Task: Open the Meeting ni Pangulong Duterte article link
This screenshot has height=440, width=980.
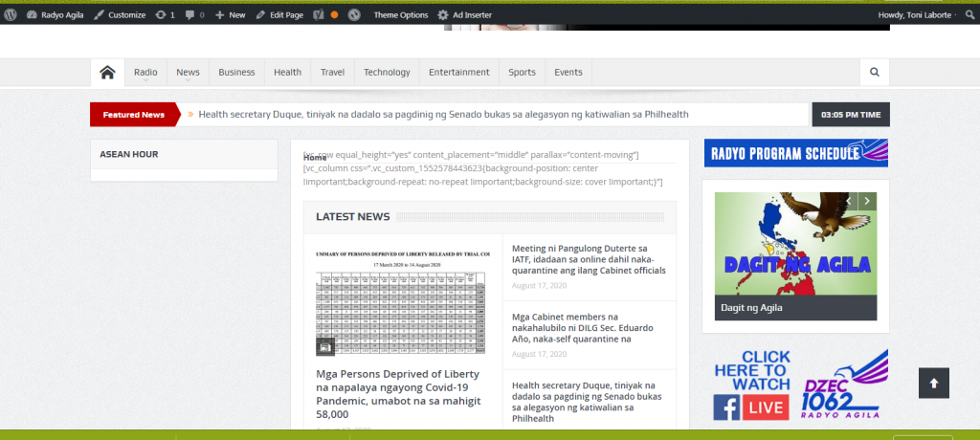Action: pyautogui.click(x=588, y=259)
